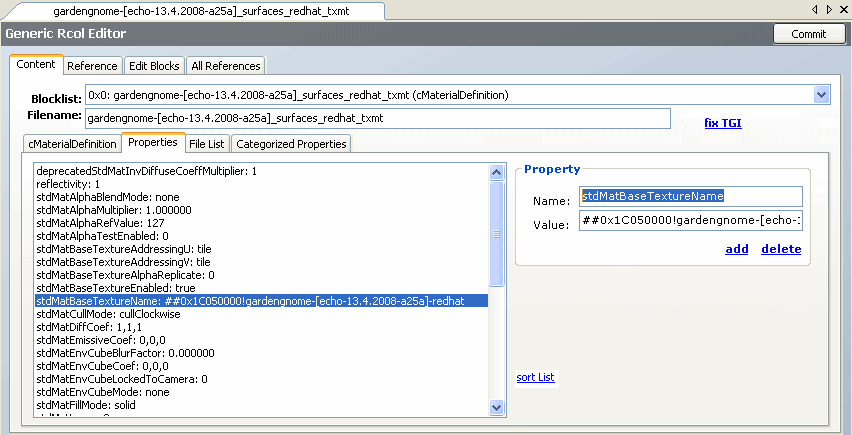Click the fix TGI link
Viewport: 852px width, 435px height.
(723, 123)
